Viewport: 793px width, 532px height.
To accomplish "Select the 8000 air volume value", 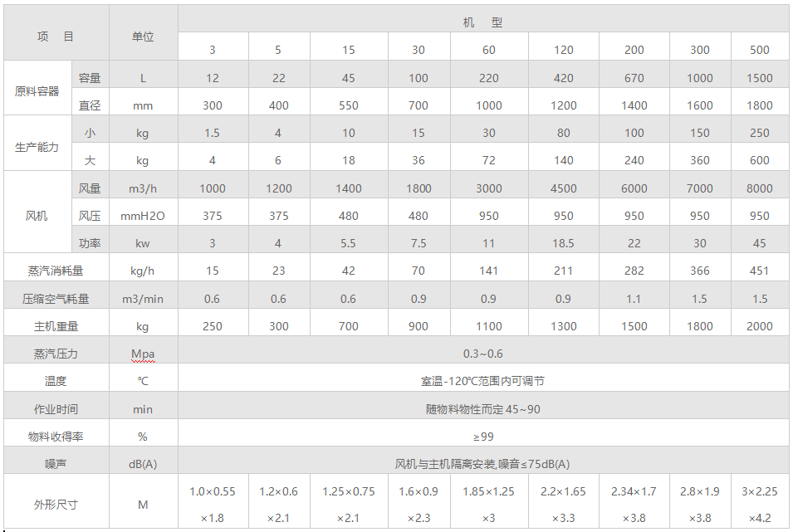I will tap(759, 188).
